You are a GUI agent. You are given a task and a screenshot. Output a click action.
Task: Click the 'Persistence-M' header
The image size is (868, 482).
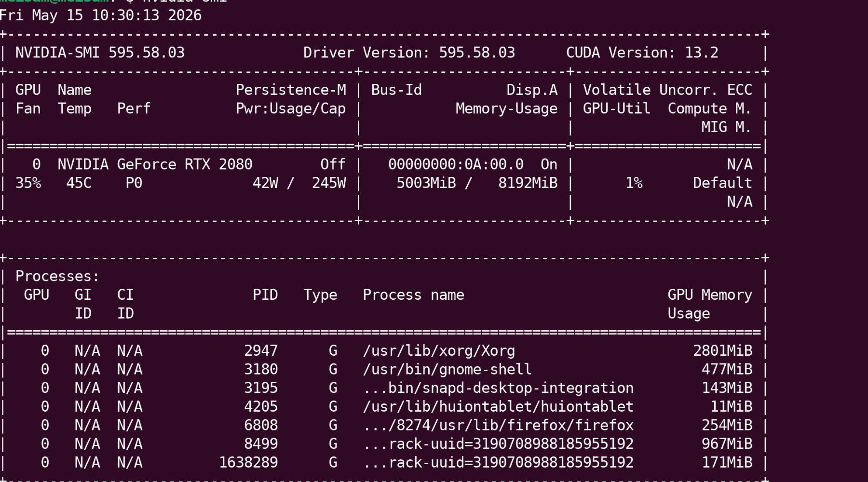click(291, 90)
